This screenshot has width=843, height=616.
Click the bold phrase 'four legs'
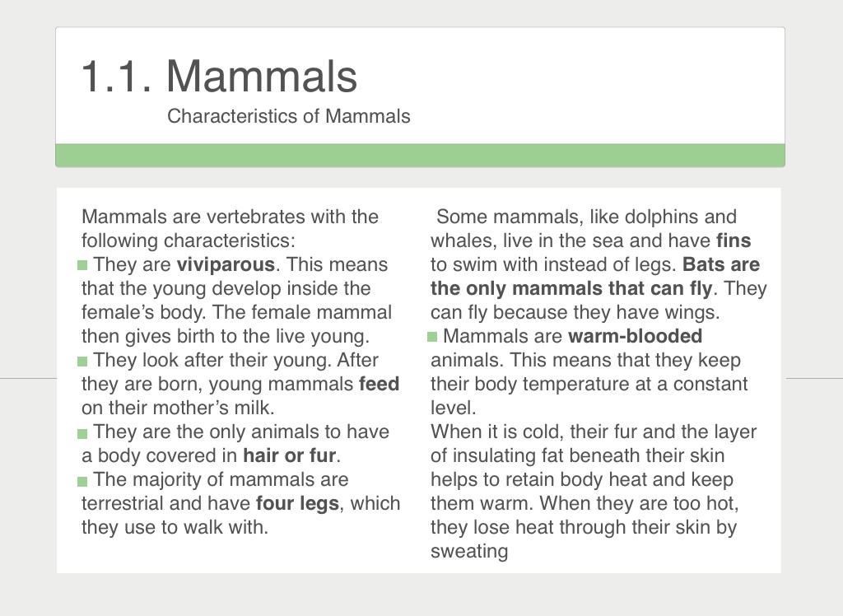pyautogui.click(x=297, y=504)
